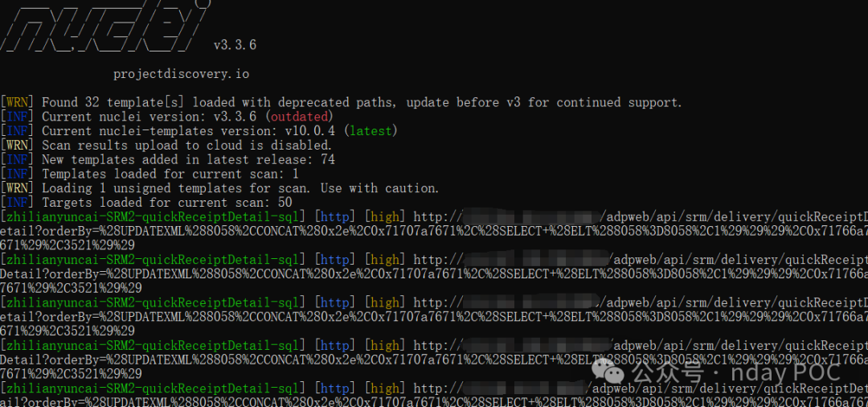868x407 pixels.
Task: Click the 'Found 32 template[s] loaded' warning line
Action: point(362,102)
